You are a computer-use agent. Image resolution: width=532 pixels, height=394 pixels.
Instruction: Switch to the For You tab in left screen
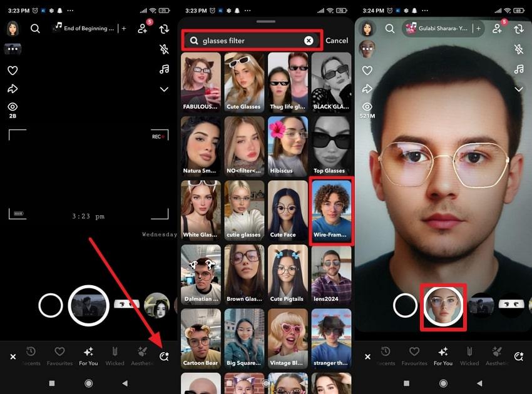pyautogui.click(x=88, y=356)
